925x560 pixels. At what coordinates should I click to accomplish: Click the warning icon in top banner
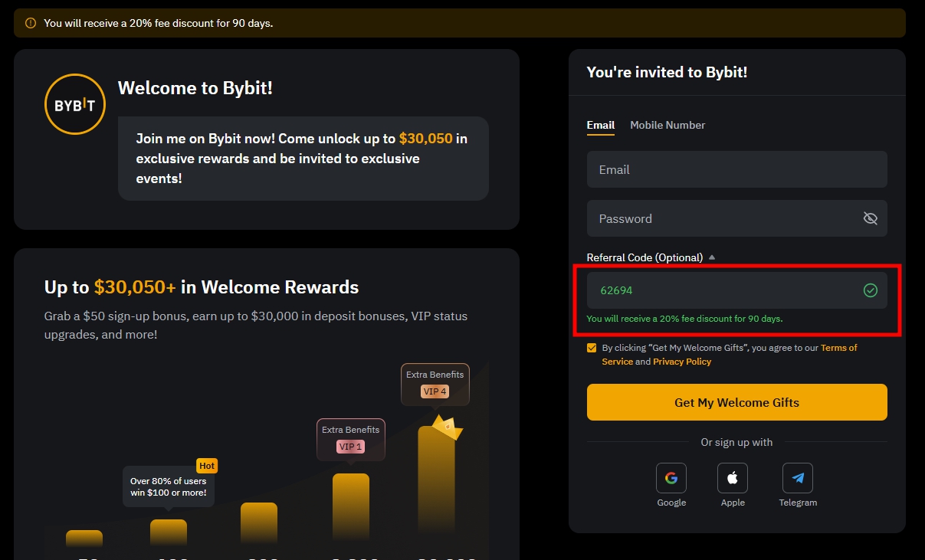click(31, 23)
